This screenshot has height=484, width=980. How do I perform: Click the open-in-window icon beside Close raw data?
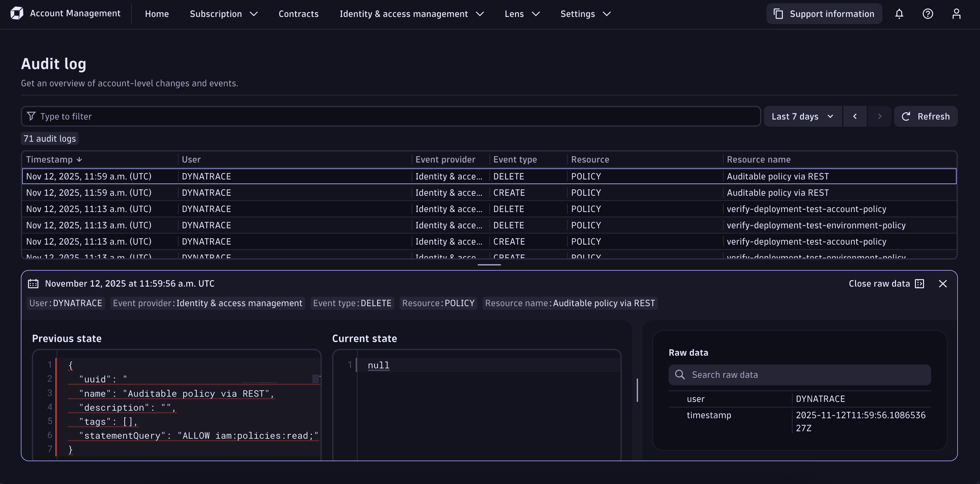click(919, 283)
